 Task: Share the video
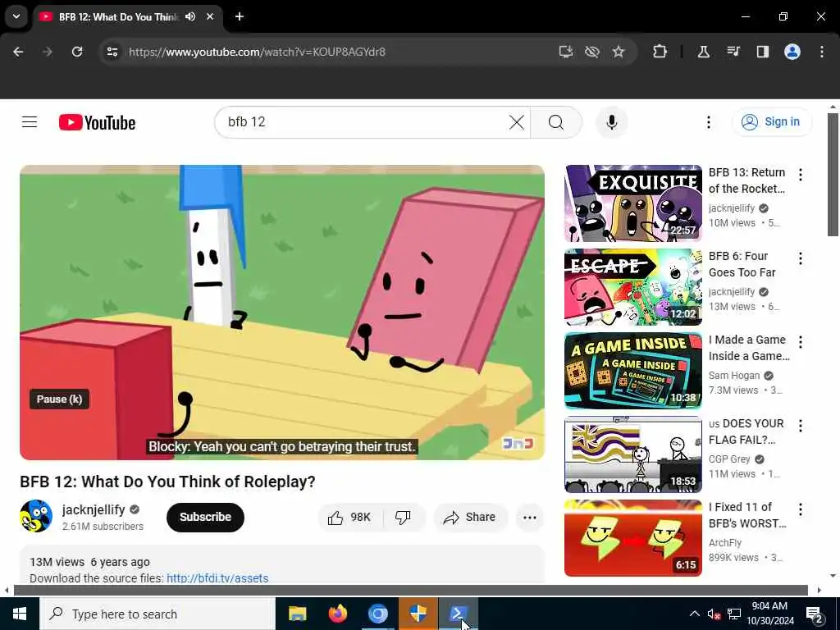(470, 517)
